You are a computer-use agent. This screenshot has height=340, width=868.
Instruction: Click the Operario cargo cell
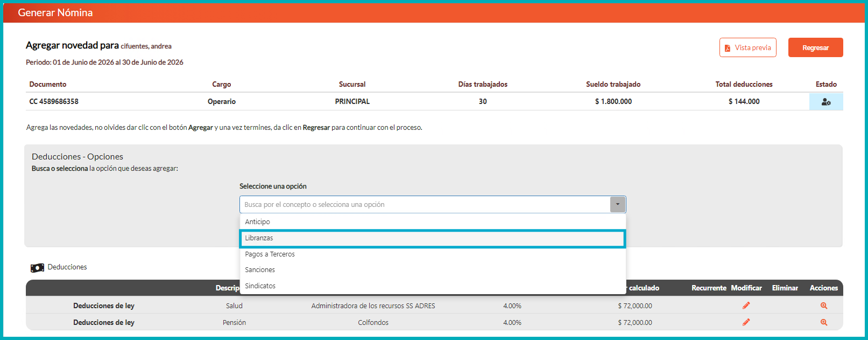[x=222, y=101]
